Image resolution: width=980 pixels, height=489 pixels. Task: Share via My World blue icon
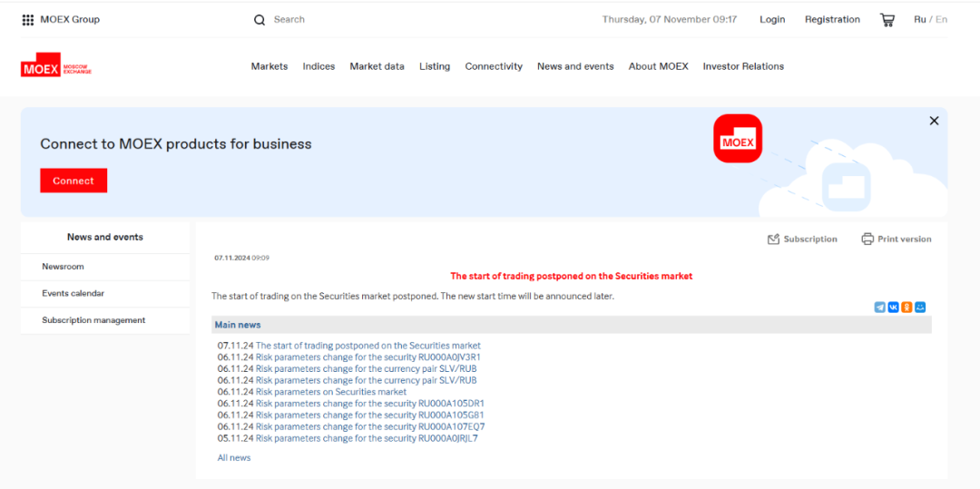coord(920,308)
